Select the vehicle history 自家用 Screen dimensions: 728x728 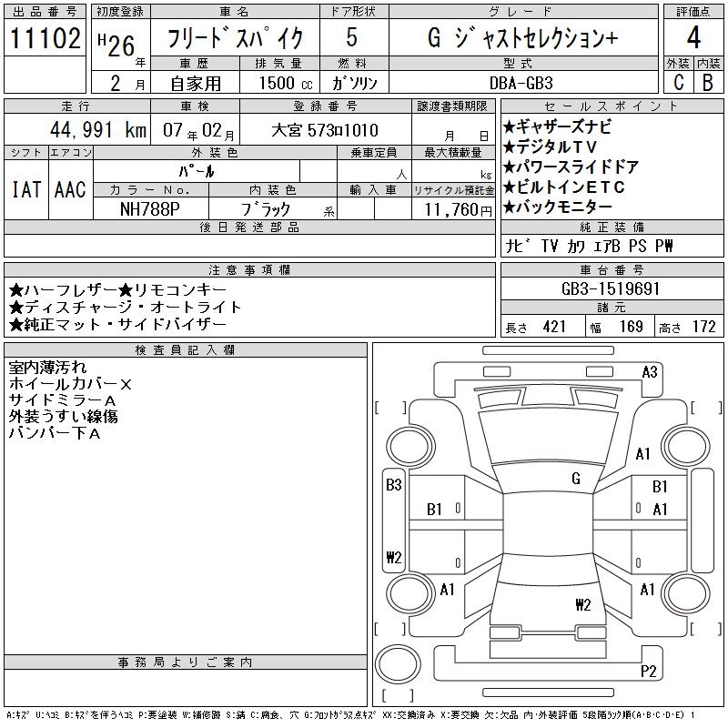[x=196, y=84]
